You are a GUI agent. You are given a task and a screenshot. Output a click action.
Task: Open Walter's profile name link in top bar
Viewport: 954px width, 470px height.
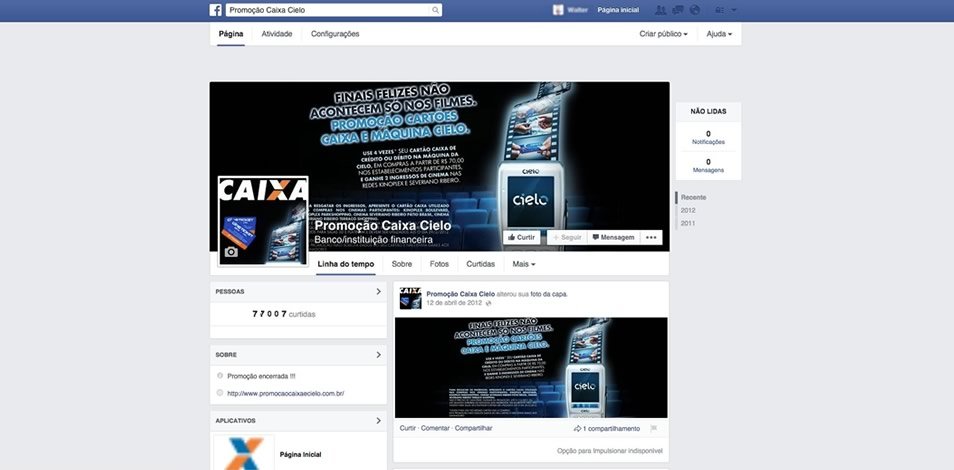(577, 10)
